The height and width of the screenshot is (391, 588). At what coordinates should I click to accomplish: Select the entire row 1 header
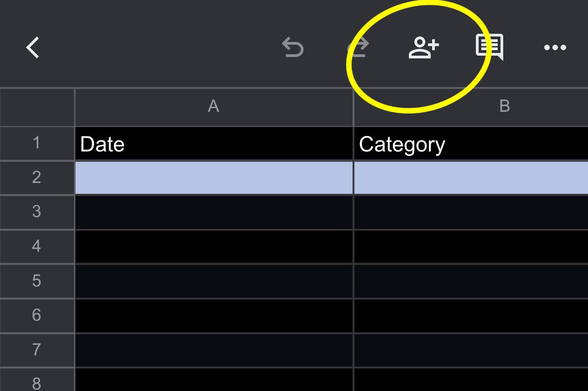pos(36,143)
